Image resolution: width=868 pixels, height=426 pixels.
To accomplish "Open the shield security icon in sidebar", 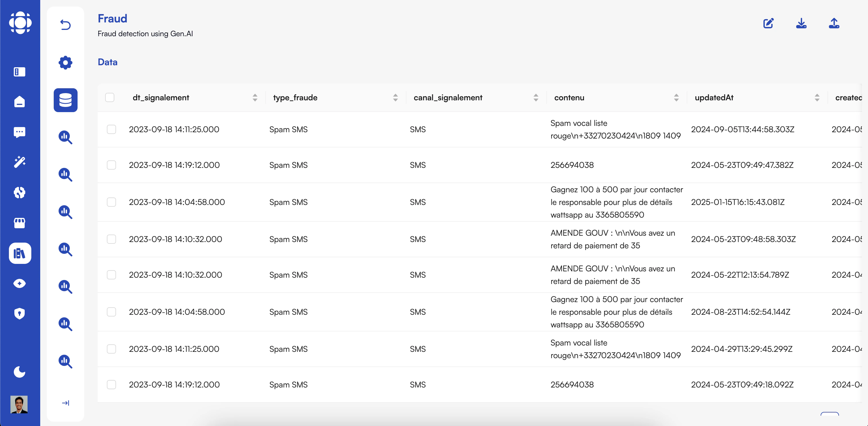I will (20, 313).
